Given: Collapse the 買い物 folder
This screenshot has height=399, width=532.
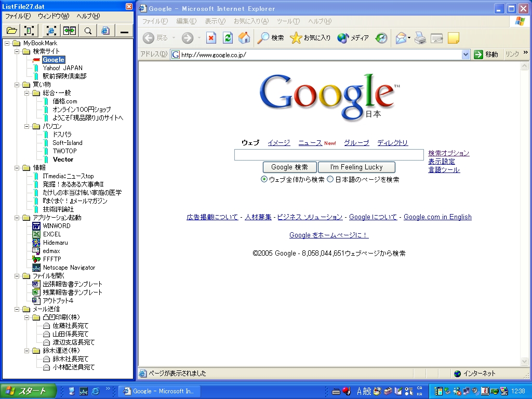Looking at the screenshot, I should 17,85.
